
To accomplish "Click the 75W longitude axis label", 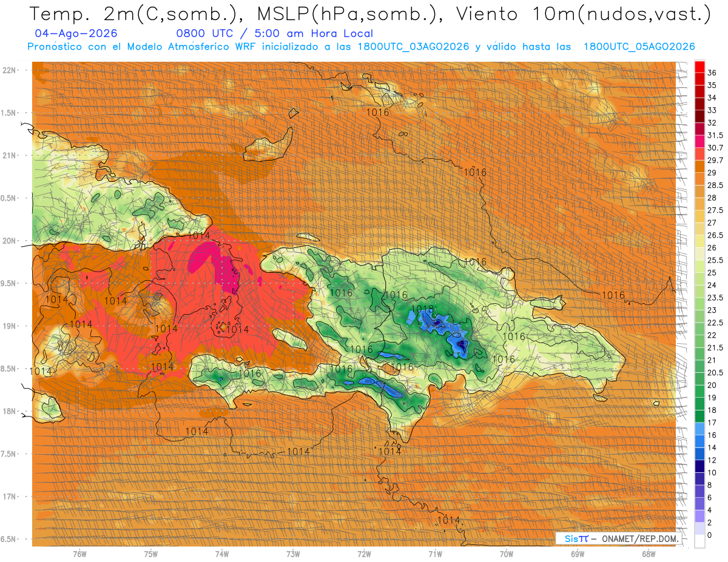I will 151,554.
